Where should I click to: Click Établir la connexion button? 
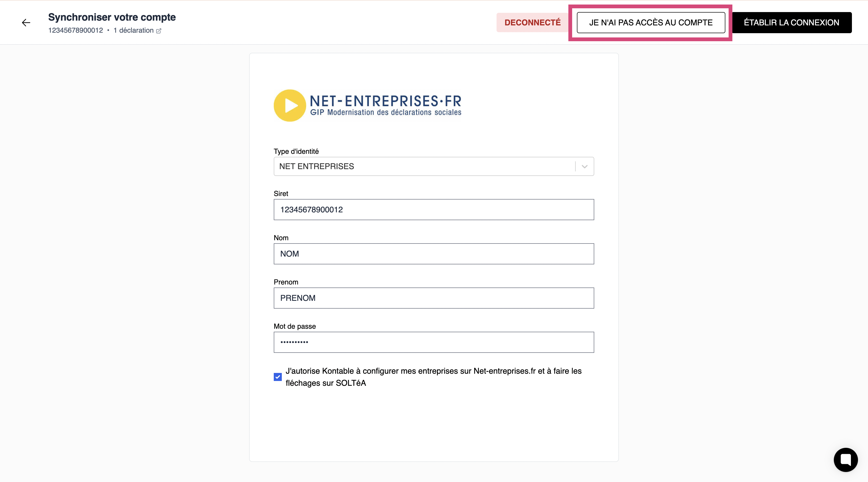coord(791,23)
